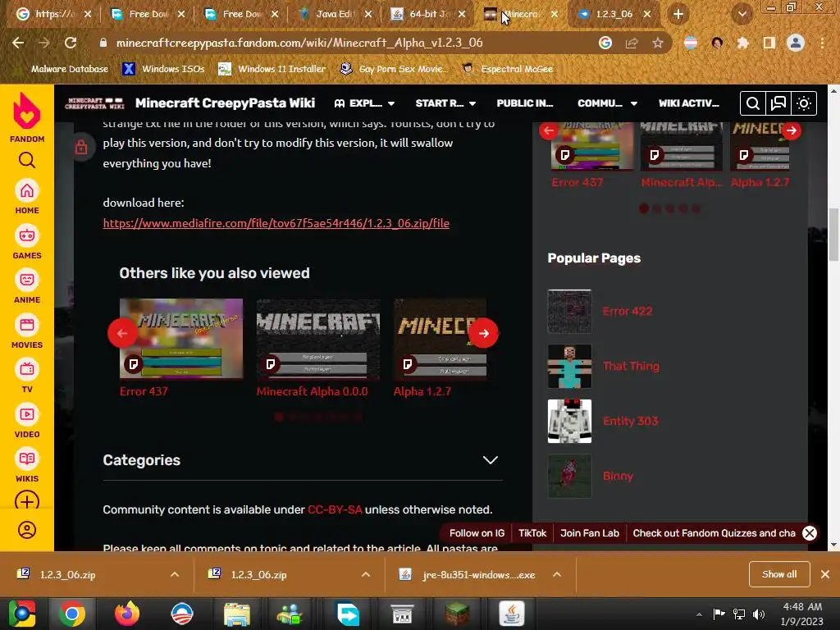Open the Chrome extensions puzzle icon
Image resolution: width=840 pixels, height=630 pixels.
point(742,43)
